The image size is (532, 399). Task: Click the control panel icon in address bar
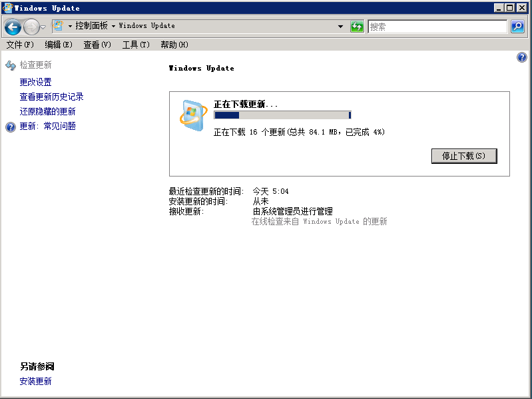59,26
